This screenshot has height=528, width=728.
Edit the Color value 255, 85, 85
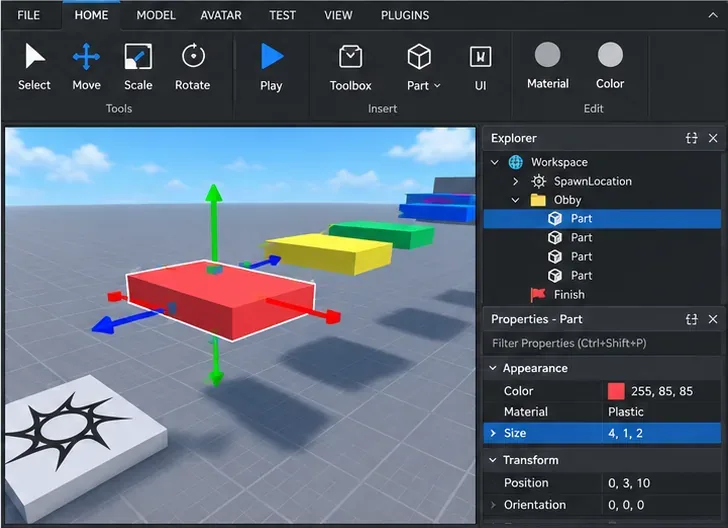click(662, 391)
